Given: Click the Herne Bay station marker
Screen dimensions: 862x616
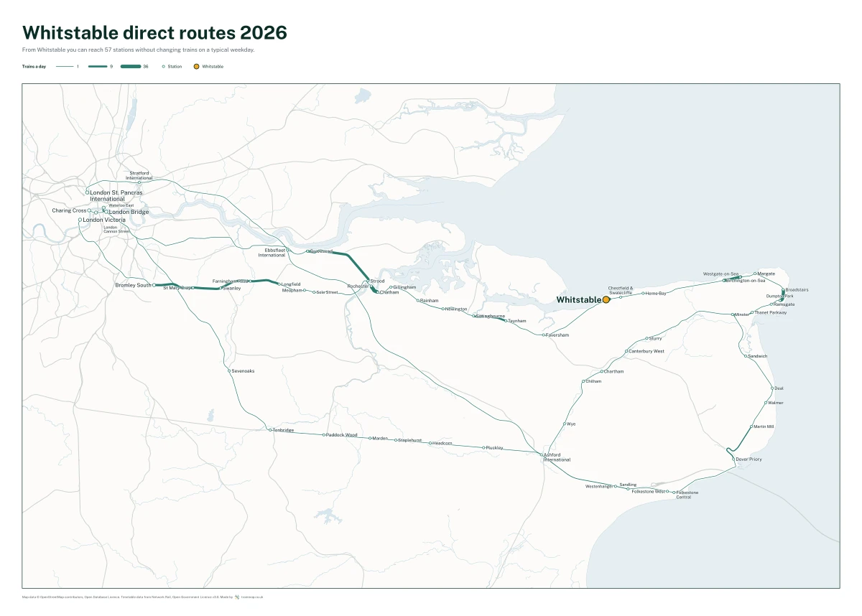Looking at the screenshot, I should pyautogui.click(x=642, y=294).
